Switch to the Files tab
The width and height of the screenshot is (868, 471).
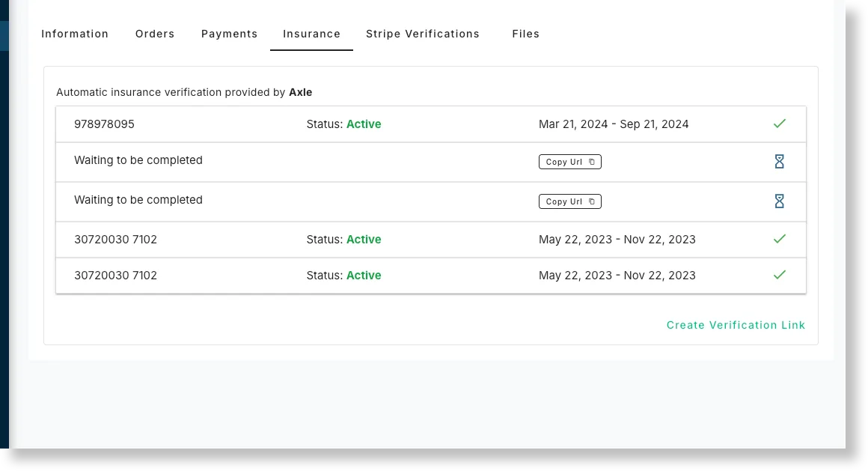click(x=526, y=34)
